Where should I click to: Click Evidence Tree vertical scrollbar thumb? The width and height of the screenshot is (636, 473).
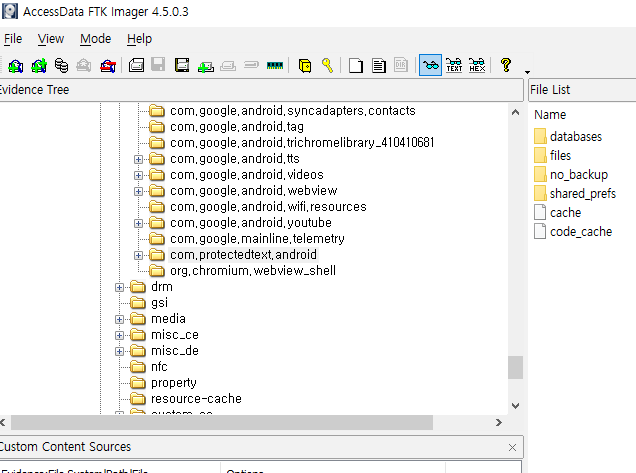515,368
